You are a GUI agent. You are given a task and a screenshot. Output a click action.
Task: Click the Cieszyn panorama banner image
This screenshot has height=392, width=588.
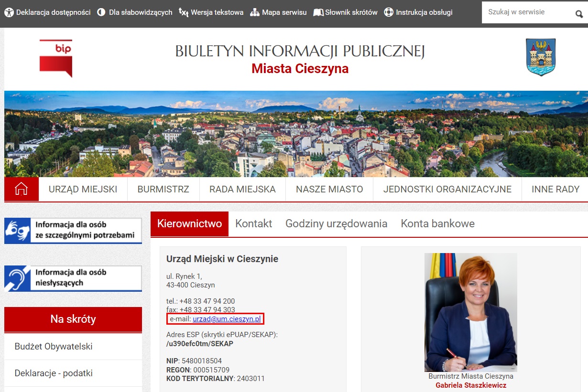point(296,134)
